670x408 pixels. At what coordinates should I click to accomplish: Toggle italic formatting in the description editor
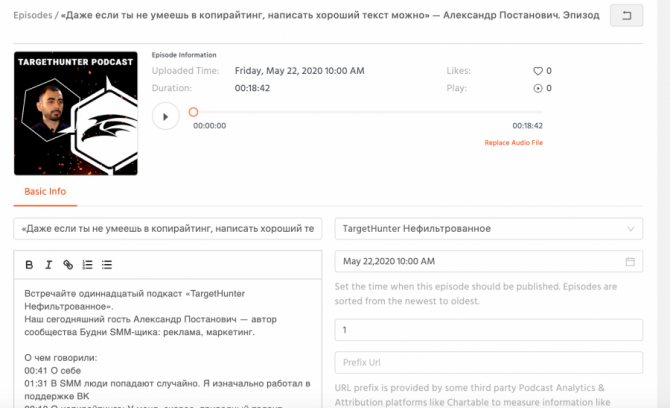[49, 265]
